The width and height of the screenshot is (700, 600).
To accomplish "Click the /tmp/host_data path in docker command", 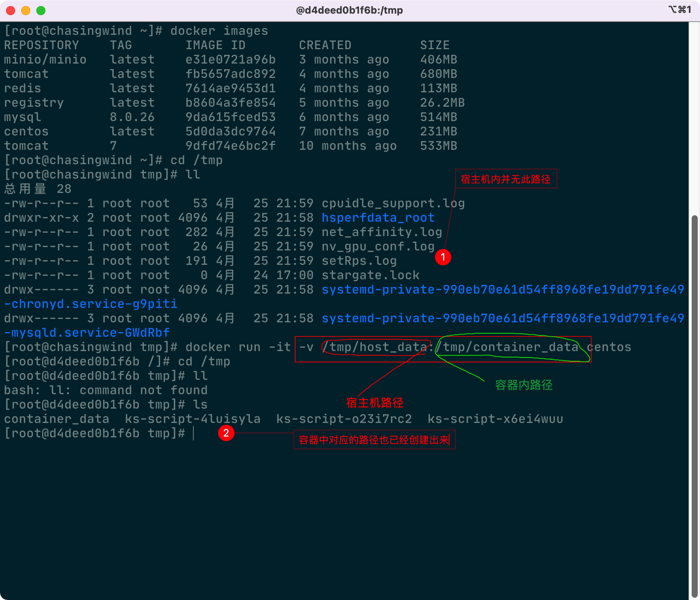I will pos(374,347).
